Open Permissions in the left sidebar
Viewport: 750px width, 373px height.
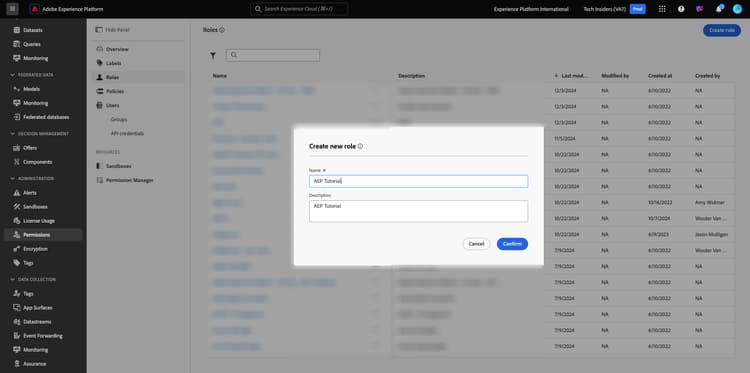[x=43, y=235]
